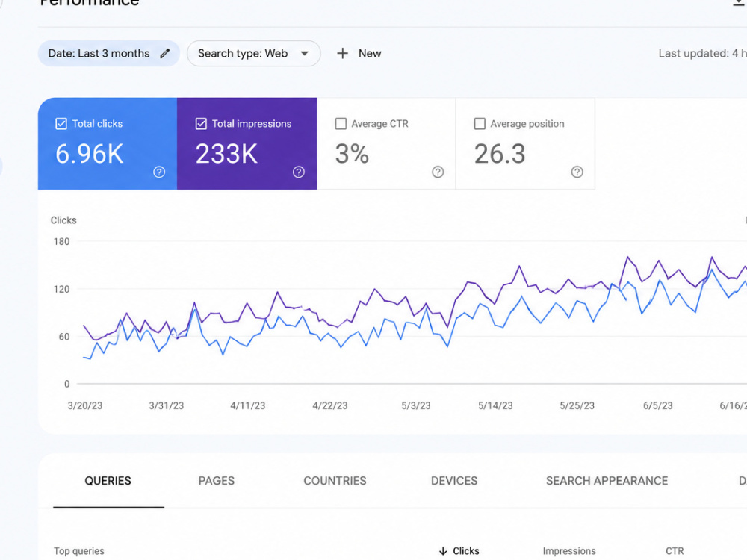Click the 3/20/23 date axis label
Screen dimensions: 747x560
(85, 405)
